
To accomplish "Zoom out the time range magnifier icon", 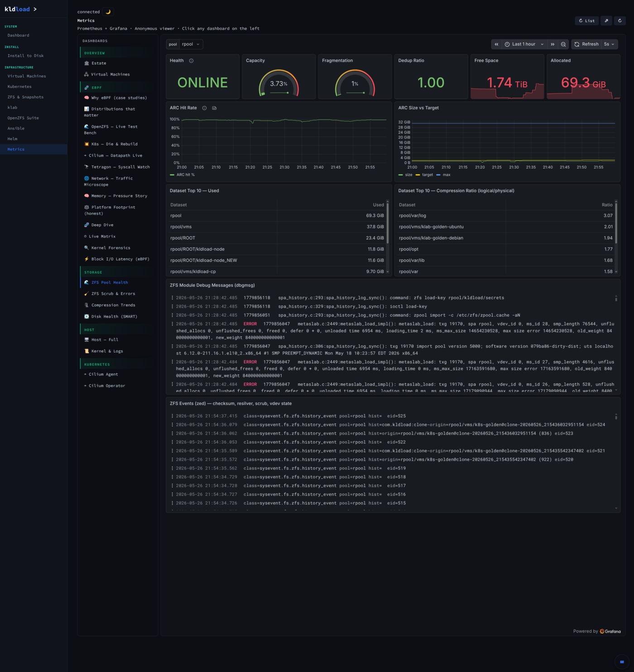I will coord(563,44).
